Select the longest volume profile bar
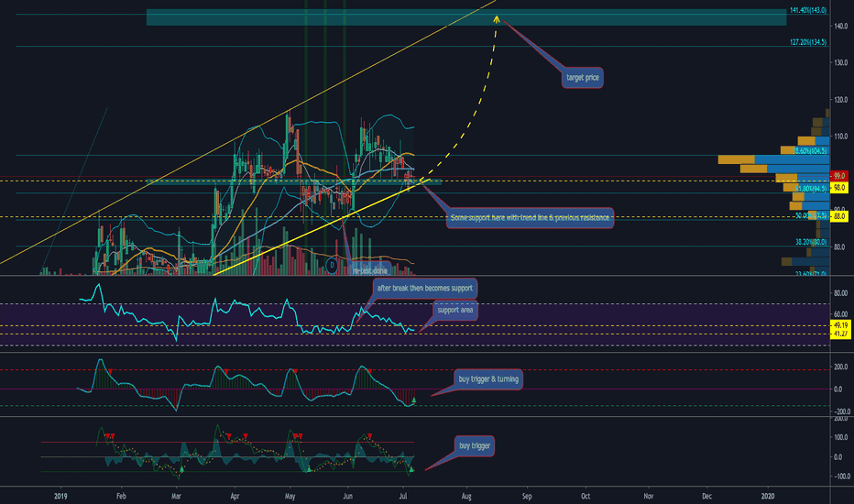Viewport: 854px width, 504px height. [x=774, y=159]
